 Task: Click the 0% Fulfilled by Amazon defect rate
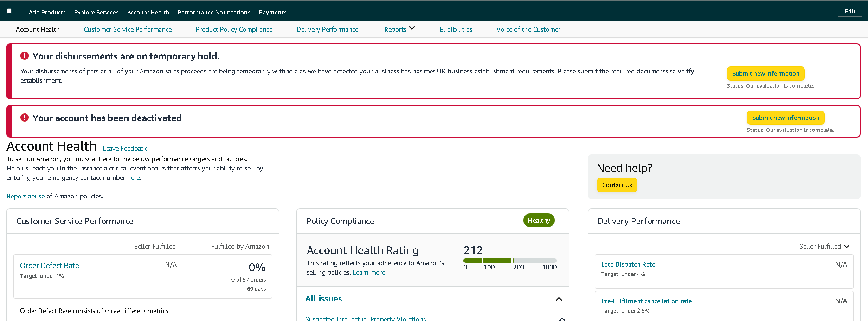pos(257,268)
